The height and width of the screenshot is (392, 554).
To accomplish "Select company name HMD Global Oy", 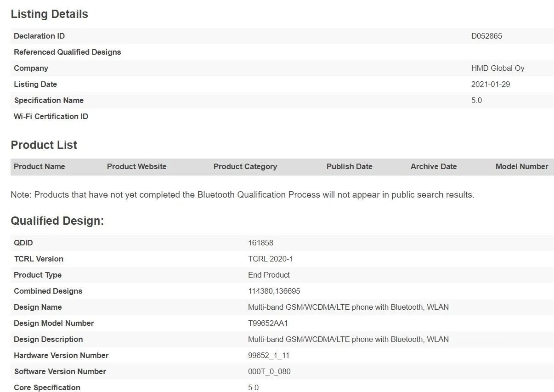I will click(x=497, y=68).
